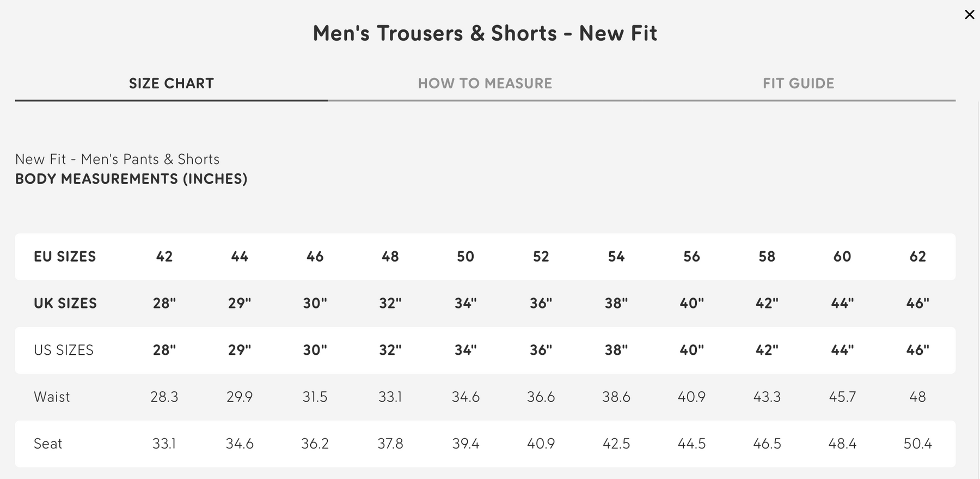980x479 pixels.
Task: Click the EU Sizes row header
Action: coord(65,257)
